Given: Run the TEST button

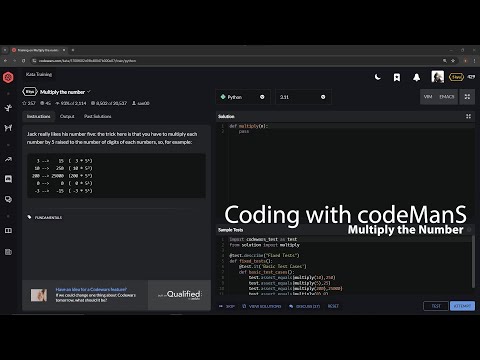Looking at the screenshot, I should tap(436, 306).
